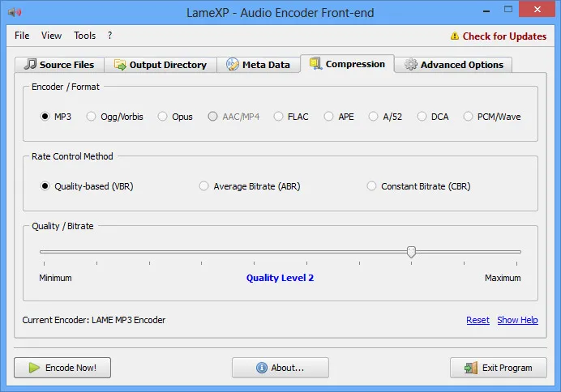Choose the FLAC encoder option
Image resolution: width=561 pixels, height=392 pixels.
(x=280, y=117)
